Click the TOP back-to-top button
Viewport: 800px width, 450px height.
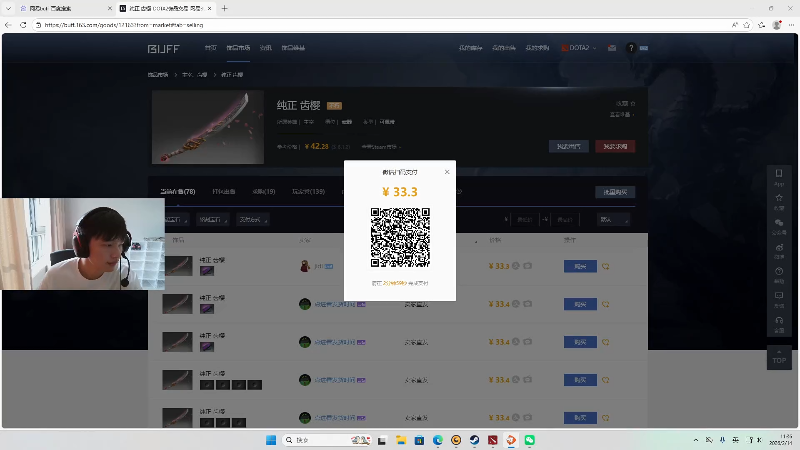coord(779,357)
